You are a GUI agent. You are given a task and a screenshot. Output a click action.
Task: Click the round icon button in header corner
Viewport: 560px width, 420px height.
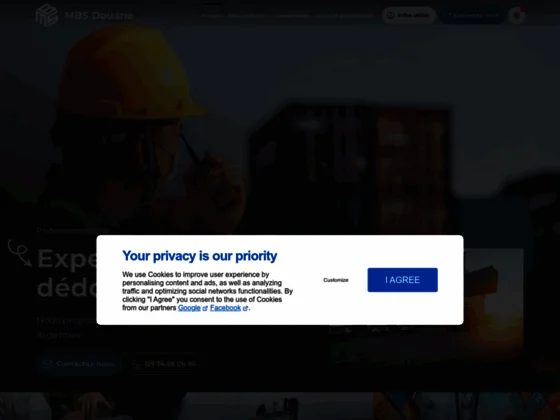click(x=516, y=15)
